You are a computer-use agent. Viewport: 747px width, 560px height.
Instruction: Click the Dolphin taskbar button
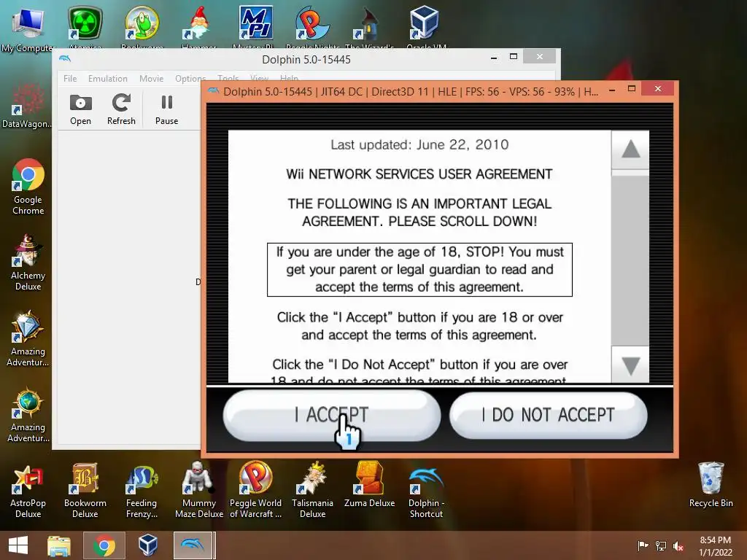pyautogui.click(x=193, y=545)
